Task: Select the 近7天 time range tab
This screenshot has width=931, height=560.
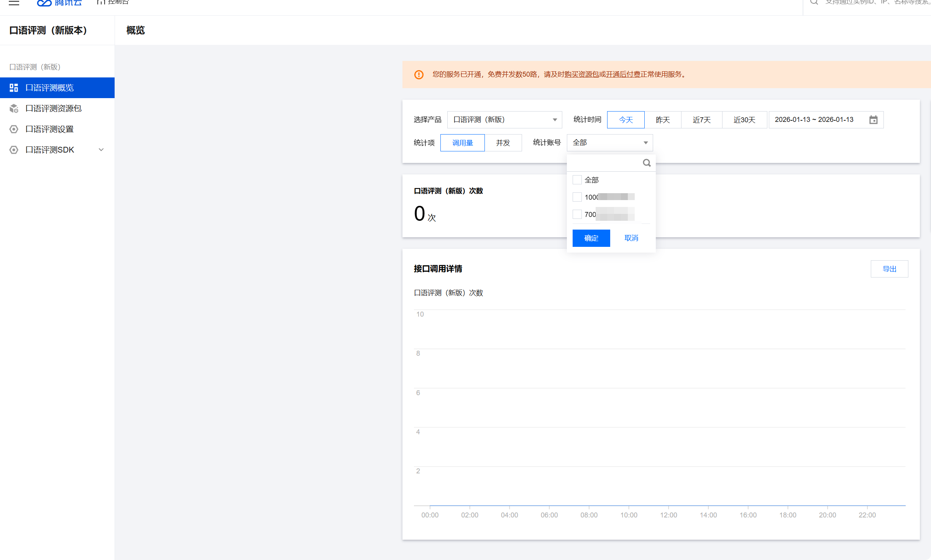Action: coord(701,120)
